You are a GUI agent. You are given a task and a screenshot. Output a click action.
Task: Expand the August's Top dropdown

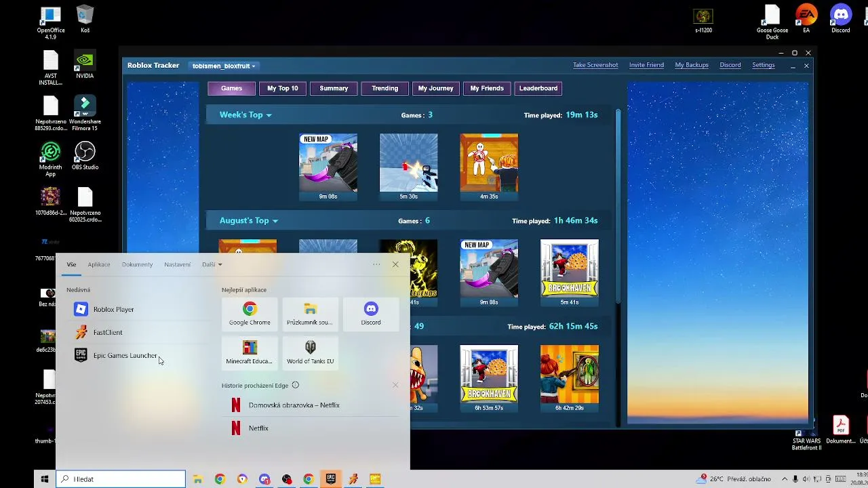[249, 221]
